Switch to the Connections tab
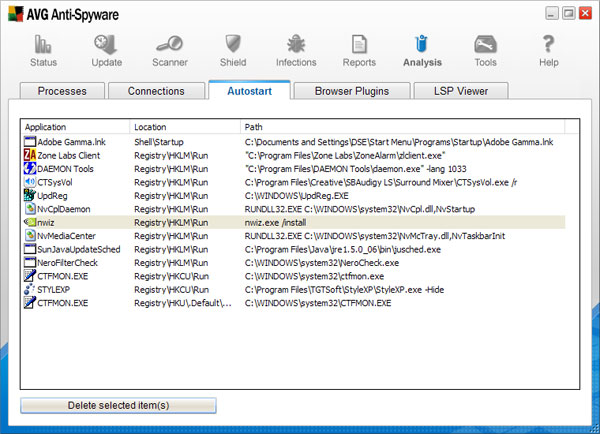This screenshot has width=600, height=434. (156, 91)
